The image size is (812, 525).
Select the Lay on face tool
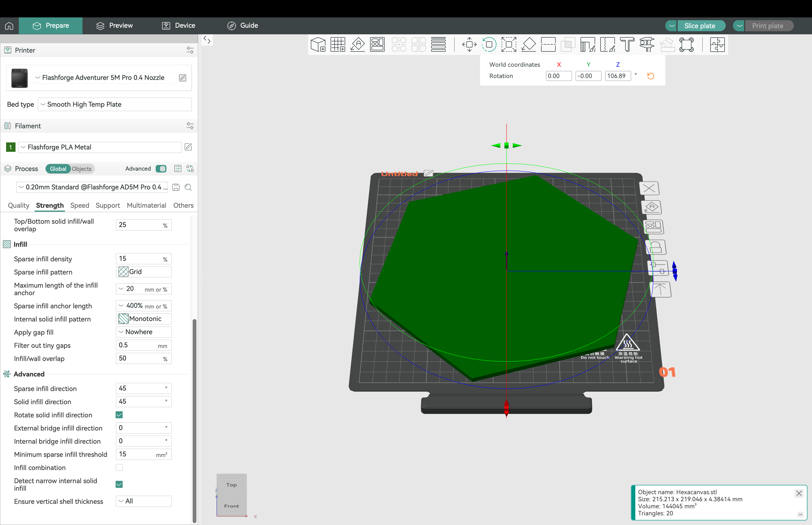click(x=528, y=45)
